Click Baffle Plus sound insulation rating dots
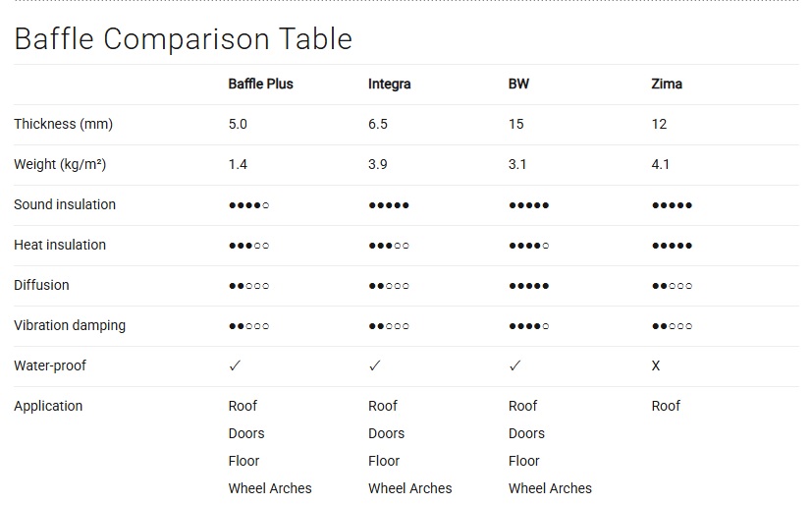The width and height of the screenshot is (812, 505). [x=248, y=205]
